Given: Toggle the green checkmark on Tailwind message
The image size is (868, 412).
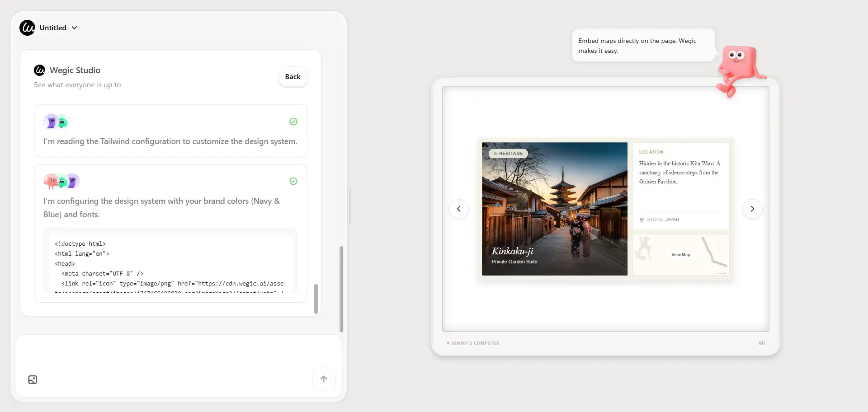Looking at the screenshot, I should coord(293,122).
